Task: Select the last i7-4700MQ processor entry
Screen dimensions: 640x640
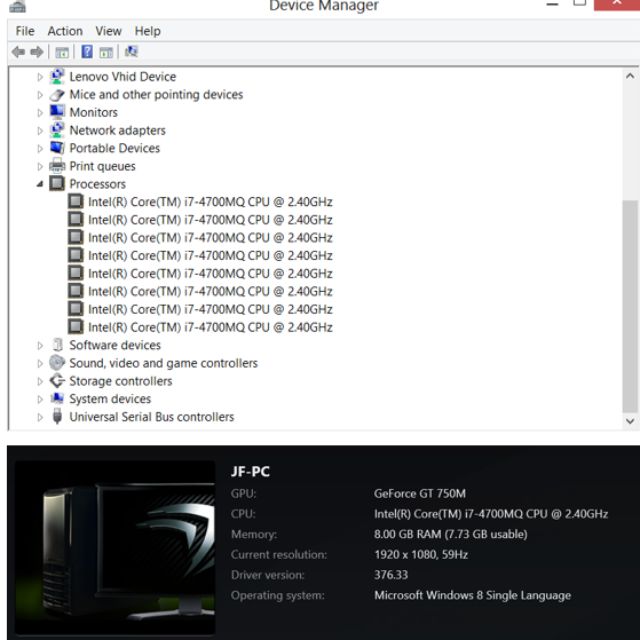Action: point(209,327)
